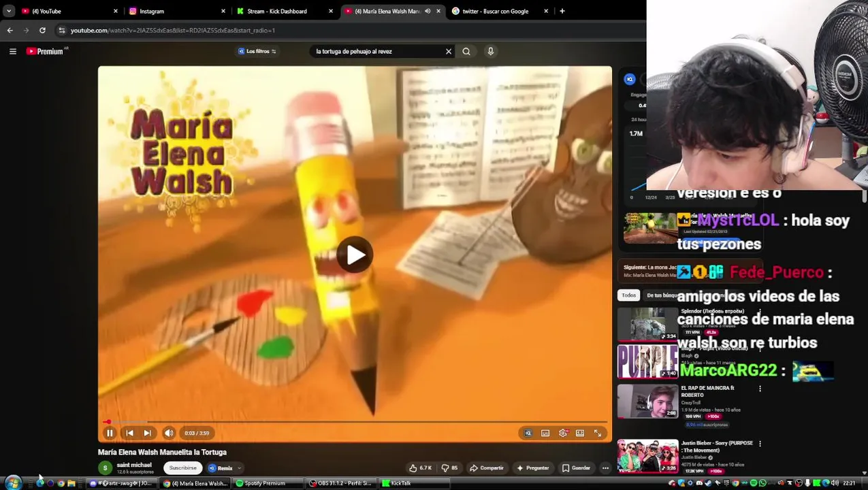Viewport: 868px width, 490px height.
Task: Subscribe with the Suscribirse button
Action: tap(182, 468)
